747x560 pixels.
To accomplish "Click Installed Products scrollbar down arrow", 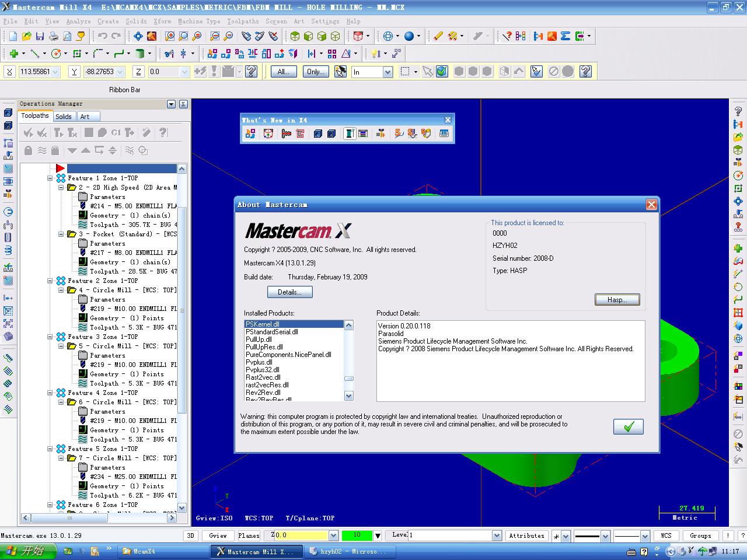I will [x=349, y=396].
